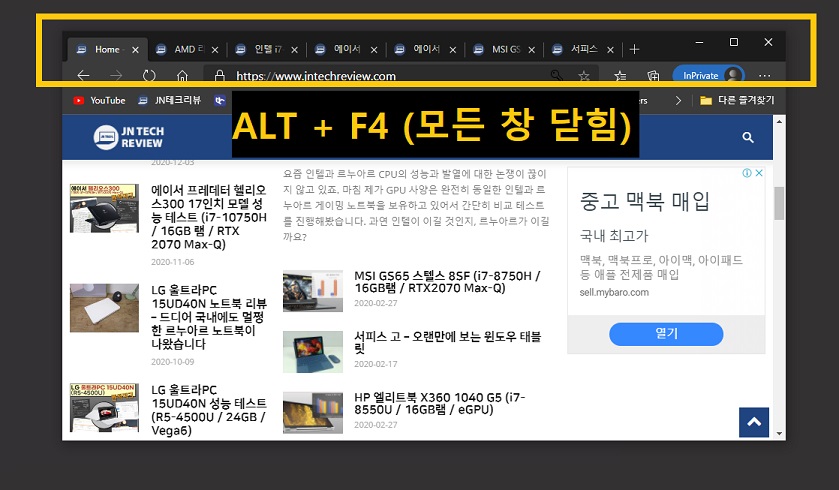Click the InPrivate profile button
Viewport: 839px width, 490px height.
[708, 75]
